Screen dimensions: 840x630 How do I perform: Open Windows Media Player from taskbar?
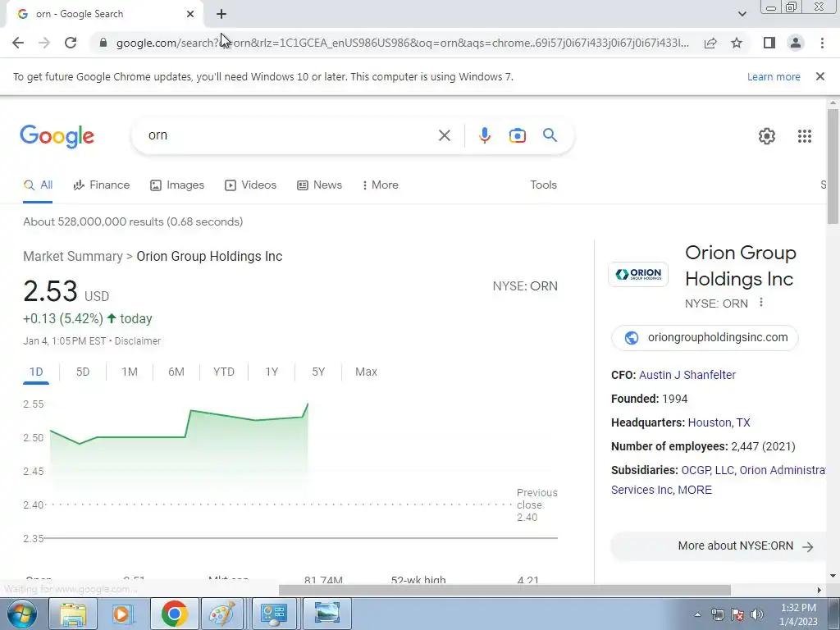click(123, 614)
